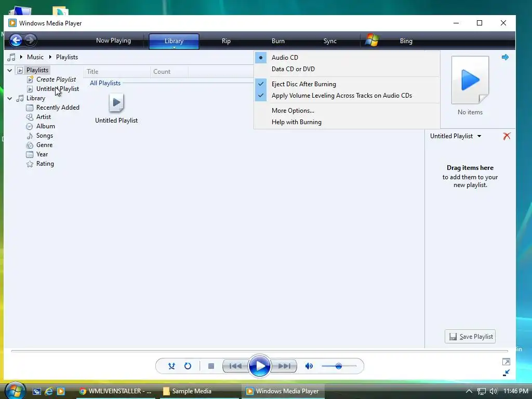
Task: Click the All Playlists group heading
Action: coord(105,83)
